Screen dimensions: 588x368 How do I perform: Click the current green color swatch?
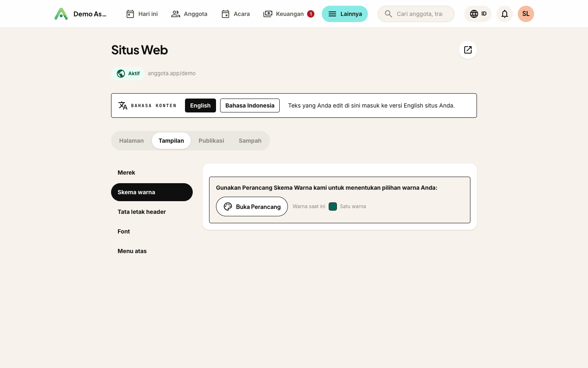click(333, 206)
